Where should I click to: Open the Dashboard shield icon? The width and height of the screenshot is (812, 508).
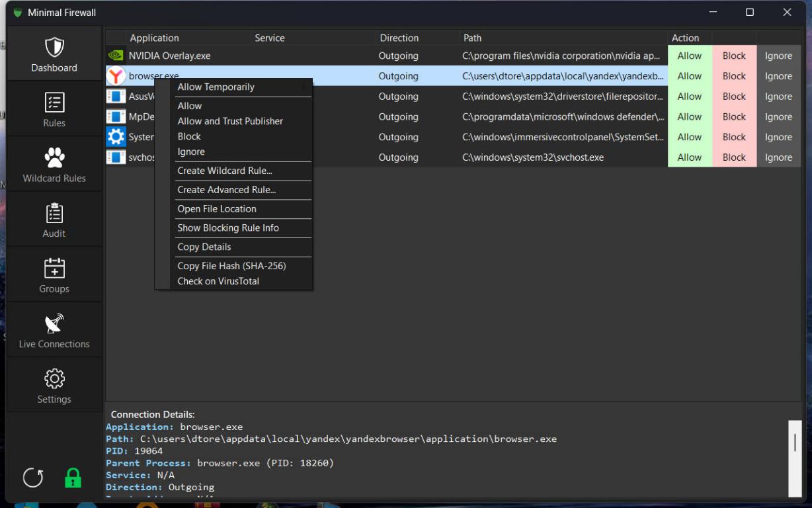54,47
